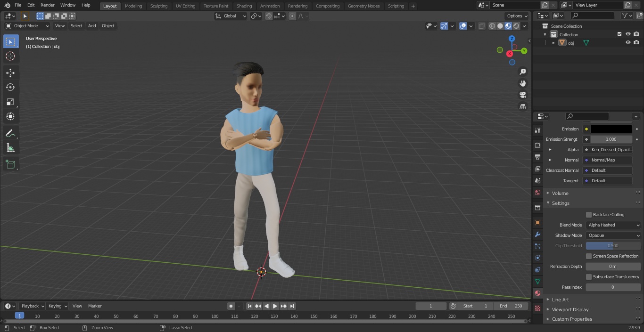Toggle auto keying record button

[x=231, y=306]
